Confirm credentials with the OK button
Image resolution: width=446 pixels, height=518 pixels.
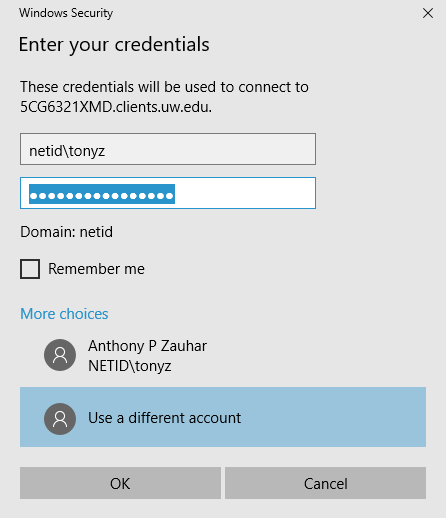pyautogui.click(x=120, y=483)
